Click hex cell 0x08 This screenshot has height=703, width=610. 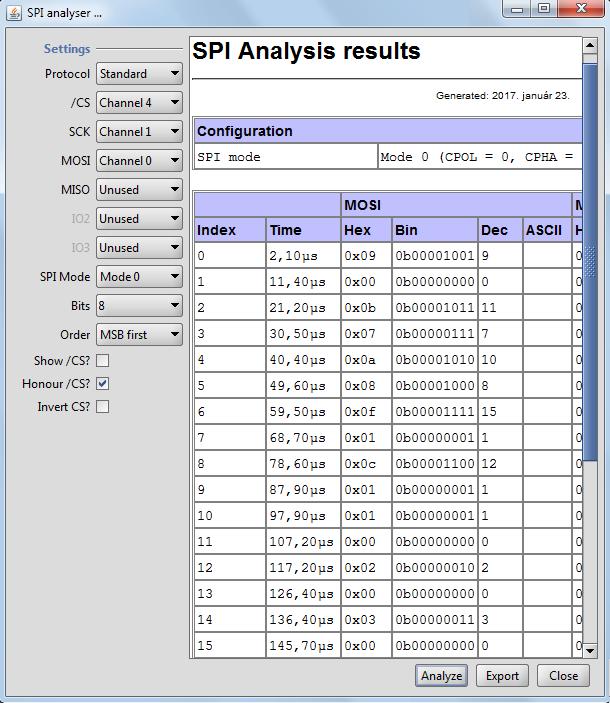pyautogui.click(x=366, y=386)
